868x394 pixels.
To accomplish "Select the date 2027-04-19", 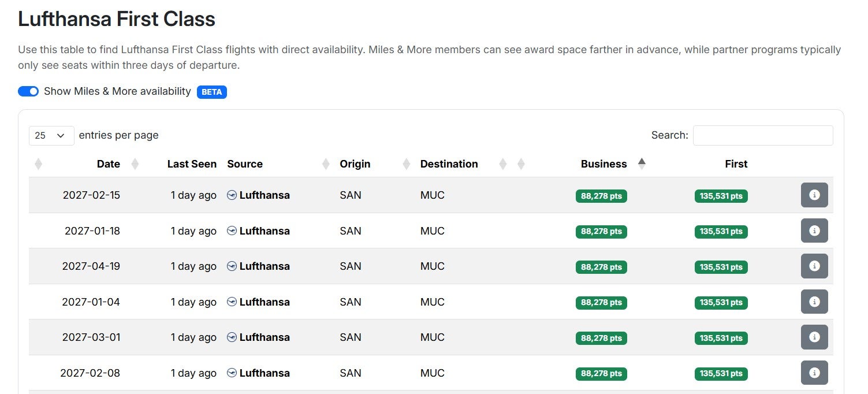I will [x=91, y=266].
